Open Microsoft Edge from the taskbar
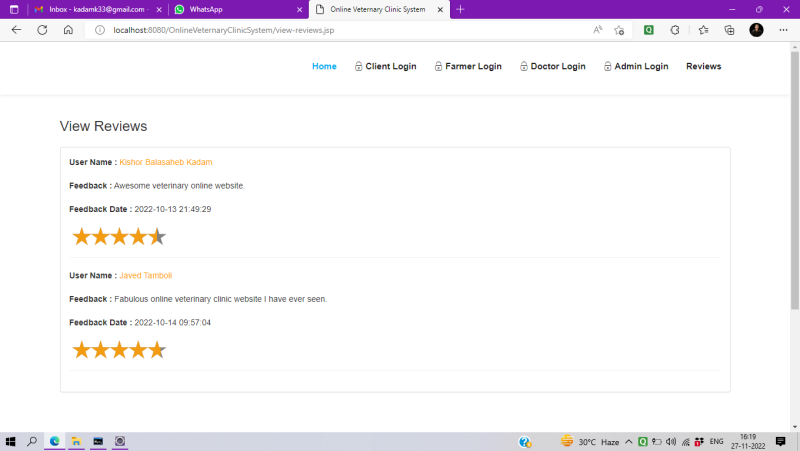This screenshot has height=451, width=800. (x=55, y=441)
